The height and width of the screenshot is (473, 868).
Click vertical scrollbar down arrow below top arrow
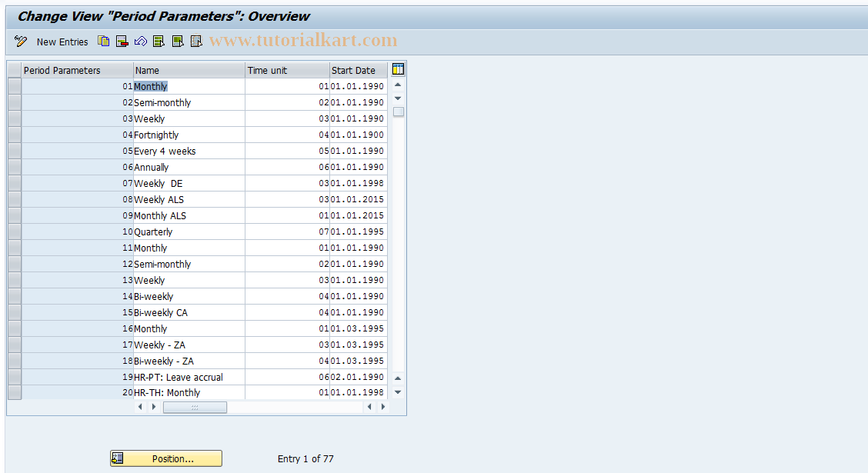398,98
